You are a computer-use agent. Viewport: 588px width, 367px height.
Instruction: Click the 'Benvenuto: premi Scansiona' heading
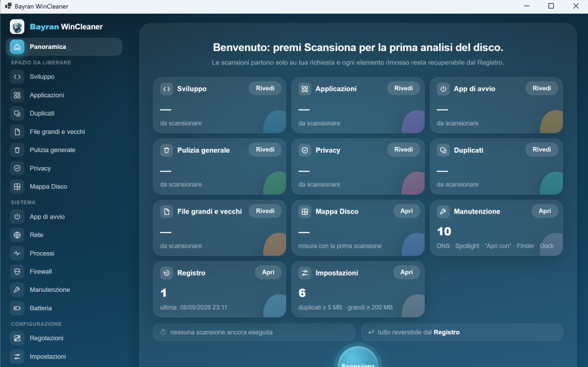pos(358,48)
